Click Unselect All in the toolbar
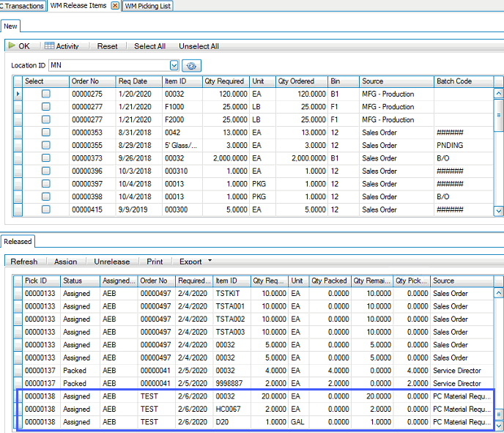504x433 pixels. click(x=199, y=46)
